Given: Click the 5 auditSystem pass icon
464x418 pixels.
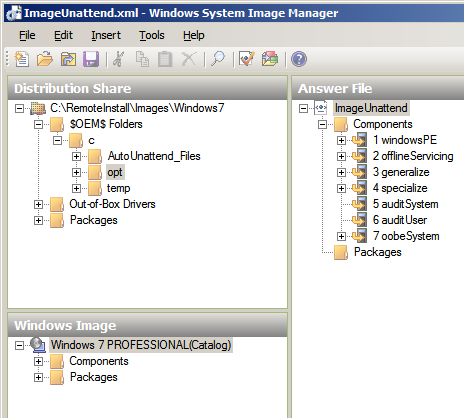Looking at the screenshot, I should (359, 204).
